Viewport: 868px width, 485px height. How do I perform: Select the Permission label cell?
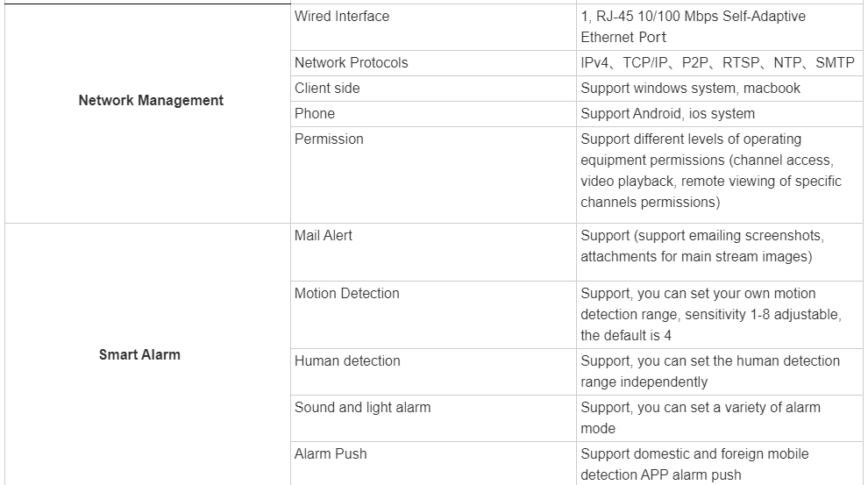pos(329,139)
